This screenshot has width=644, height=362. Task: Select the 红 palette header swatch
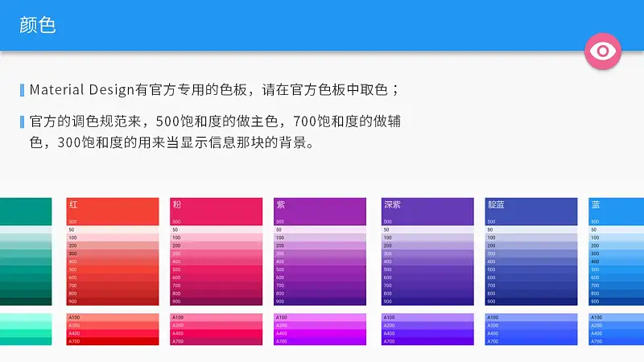[x=113, y=212]
